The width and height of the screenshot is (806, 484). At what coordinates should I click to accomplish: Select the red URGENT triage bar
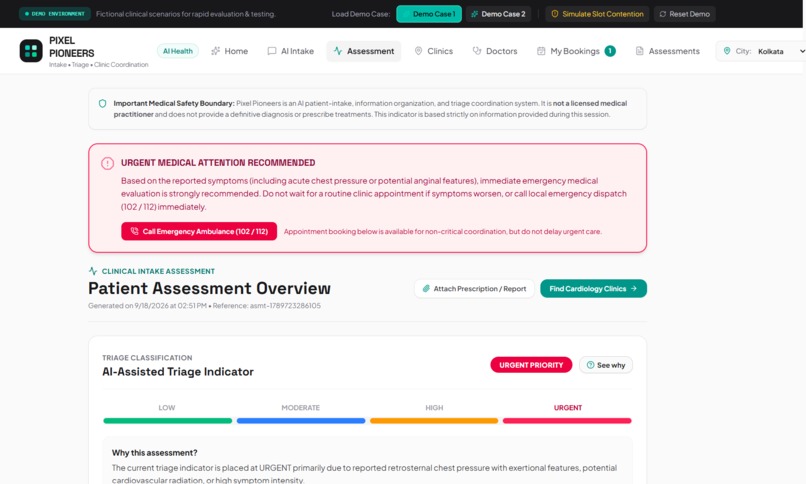tap(567, 421)
